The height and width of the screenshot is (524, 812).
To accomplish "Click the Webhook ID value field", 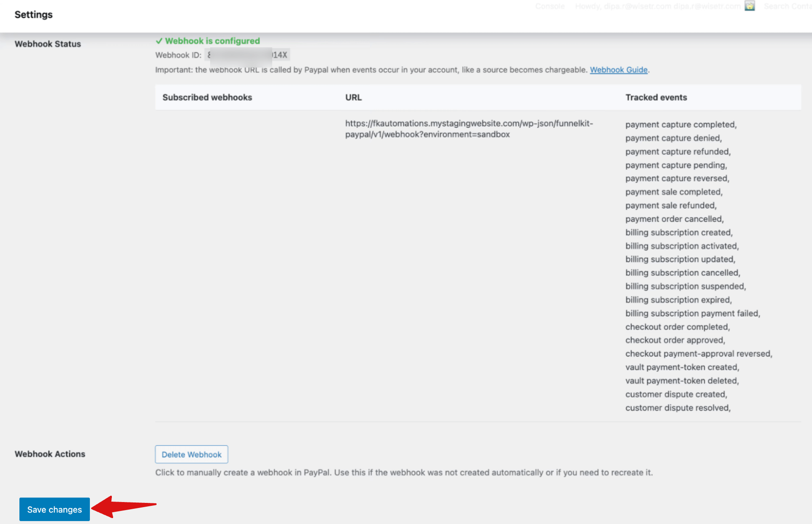I will click(247, 55).
